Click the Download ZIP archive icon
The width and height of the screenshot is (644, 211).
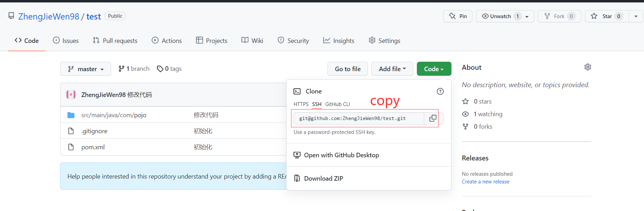[x=297, y=178]
